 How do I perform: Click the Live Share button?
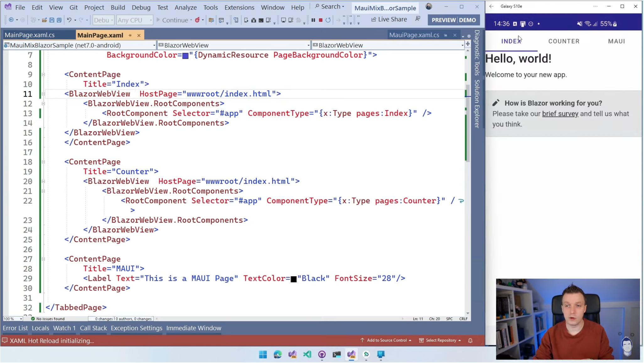coord(389,19)
